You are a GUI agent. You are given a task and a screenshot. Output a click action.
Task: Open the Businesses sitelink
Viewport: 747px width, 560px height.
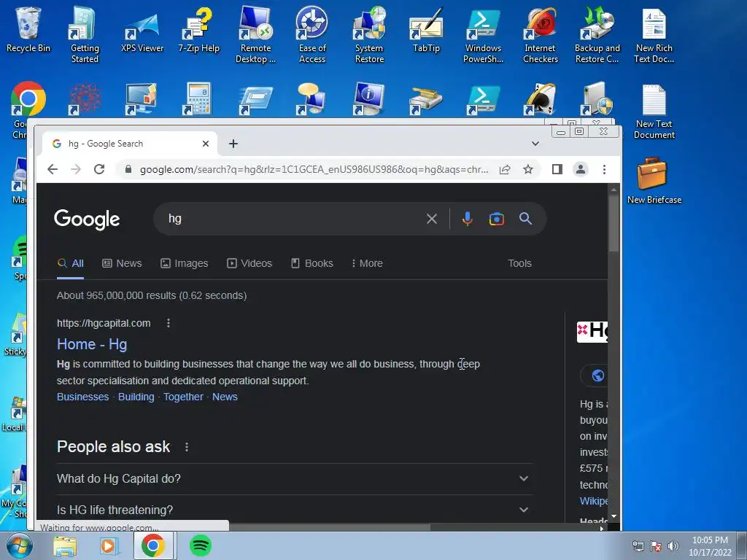click(x=83, y=397)
